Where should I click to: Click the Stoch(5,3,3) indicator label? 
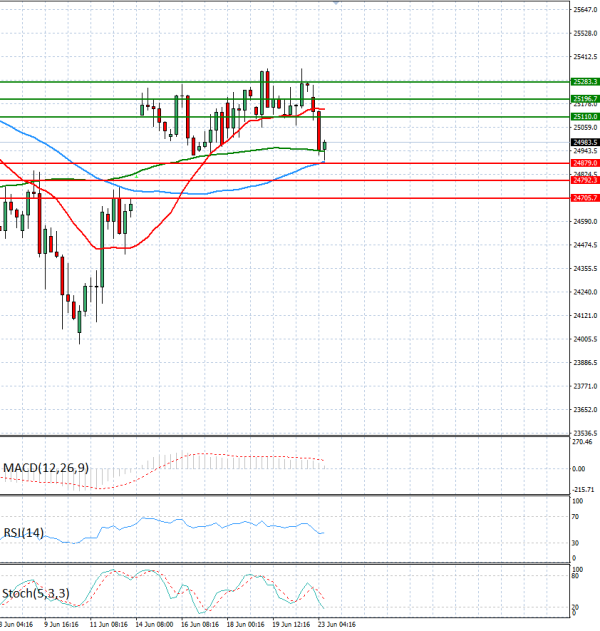point(36,593)
